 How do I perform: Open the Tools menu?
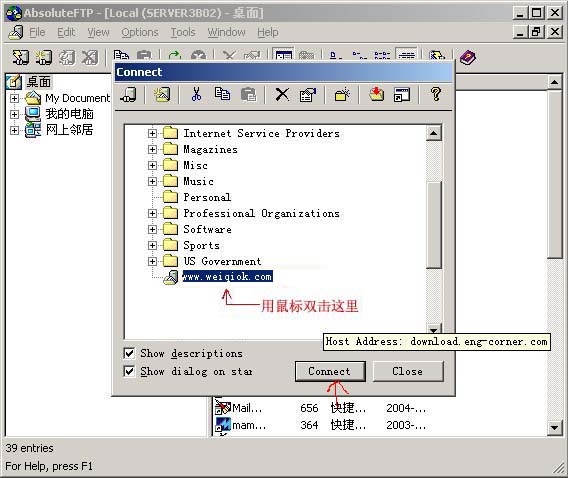pos(183,33)
